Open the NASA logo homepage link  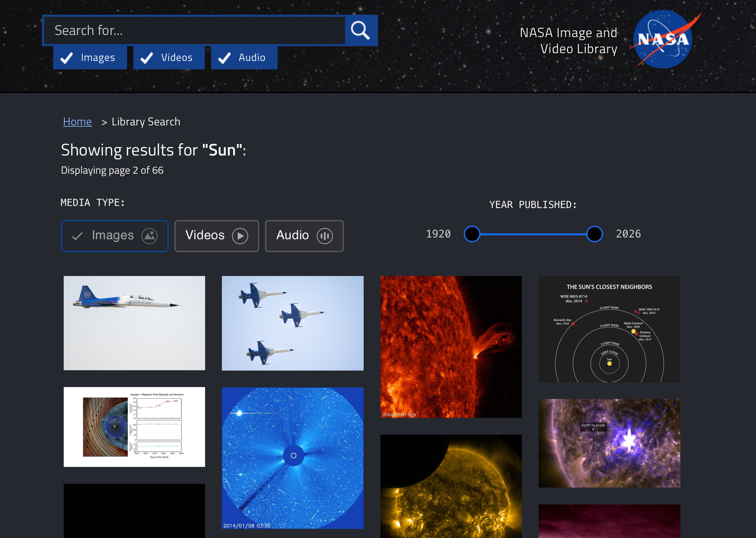[x=665, y=39]
